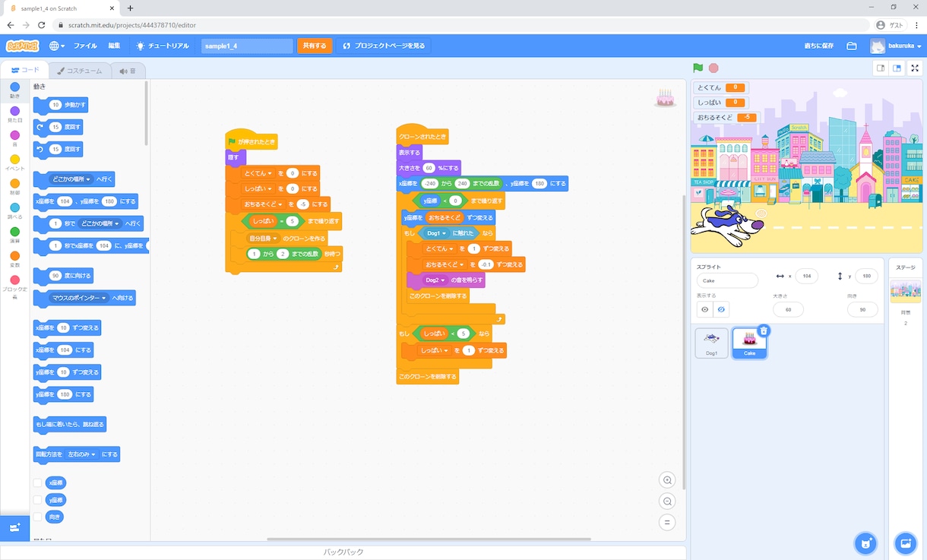Screen dimensions: 927x560
Task: Switch to the コード tab
Action: point(25,71)
